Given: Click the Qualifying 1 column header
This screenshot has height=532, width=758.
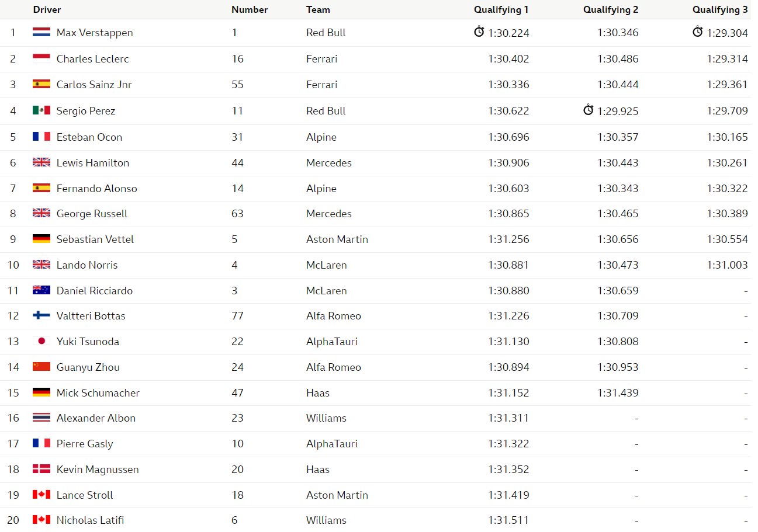Looking at the screenshot, I should [501, 9].
